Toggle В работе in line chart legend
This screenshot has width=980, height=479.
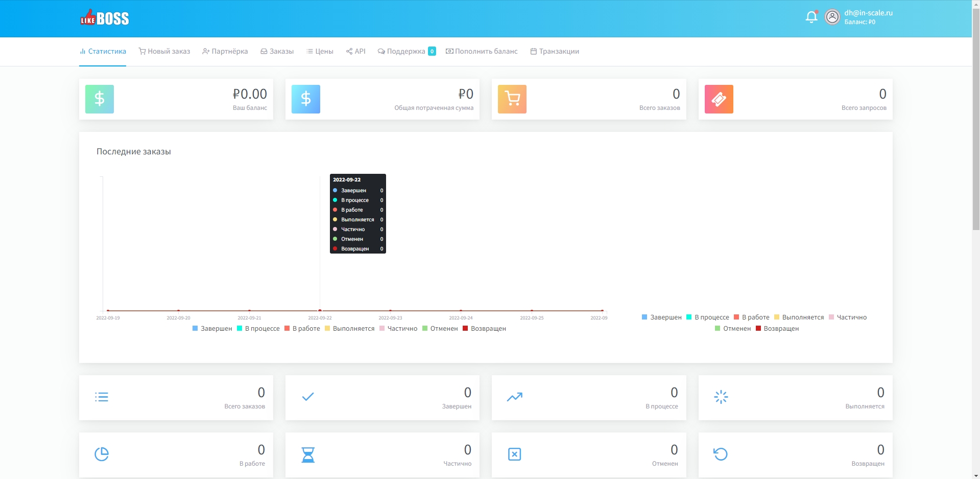click(302, 329)
